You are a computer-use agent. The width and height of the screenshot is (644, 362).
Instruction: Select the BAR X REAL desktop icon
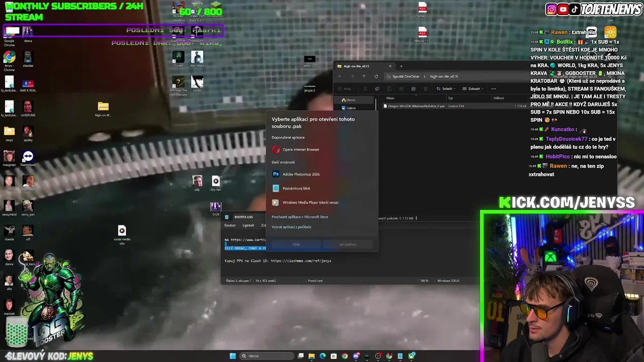pyautogui.click(x=28, y=86)
